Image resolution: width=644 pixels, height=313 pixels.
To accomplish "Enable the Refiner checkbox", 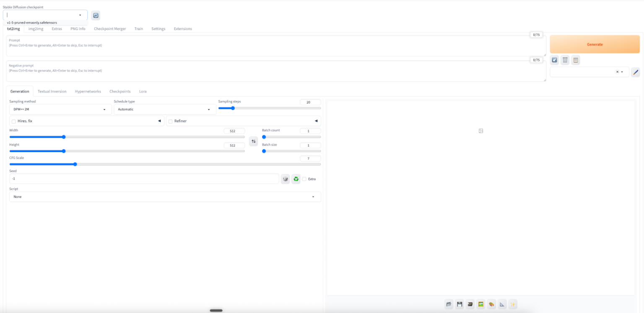I will point(171,121).
